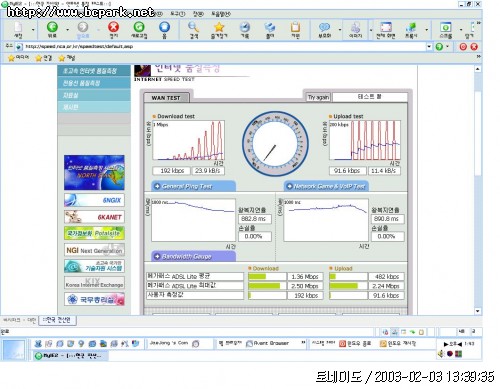Screen dimensions: 500x389
Task: Click the page scrollbar down arrow
Action: [478, 311]
